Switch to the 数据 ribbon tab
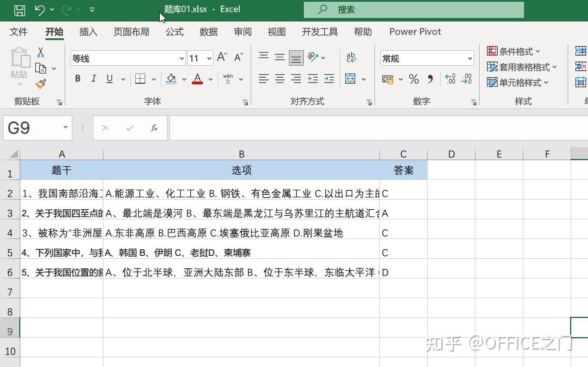 point(209,32)
